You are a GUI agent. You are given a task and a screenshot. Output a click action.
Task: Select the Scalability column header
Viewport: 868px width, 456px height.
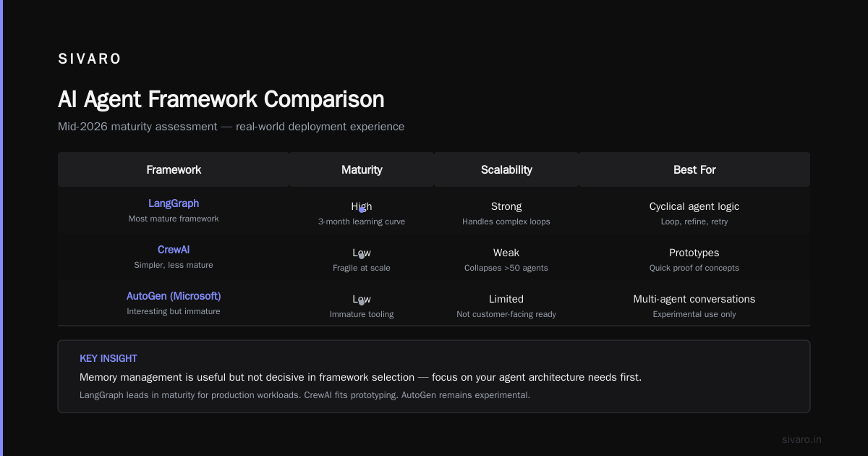(506, 169)
